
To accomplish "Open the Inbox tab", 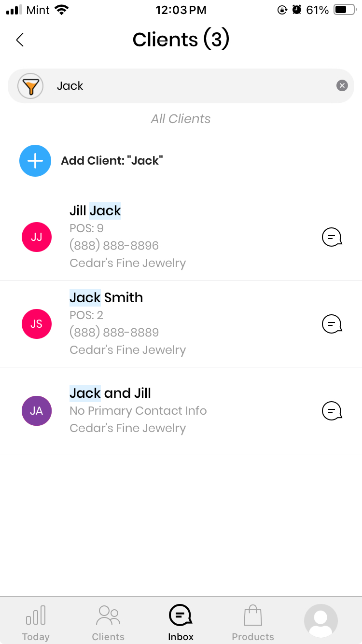I will coord(181,623).
